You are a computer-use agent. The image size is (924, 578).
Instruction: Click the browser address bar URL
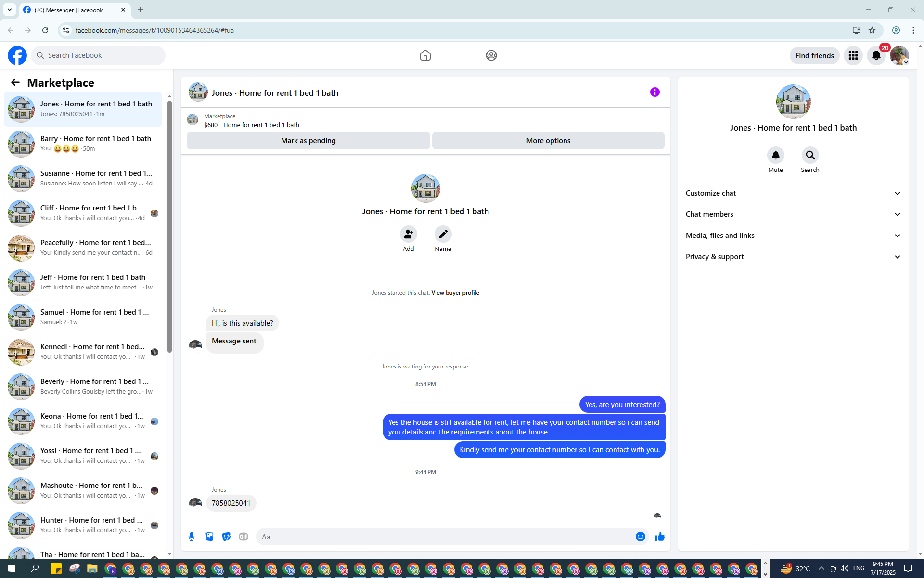pos(155,30)
